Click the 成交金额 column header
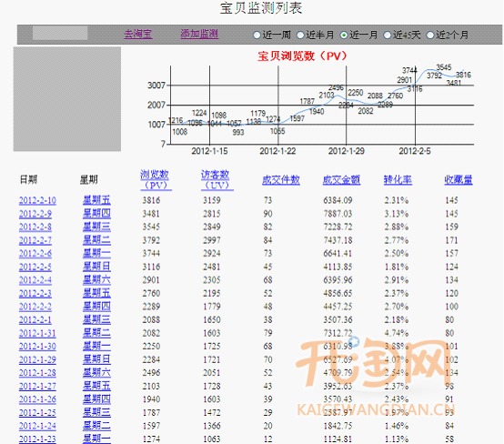 tap(342, 180)
